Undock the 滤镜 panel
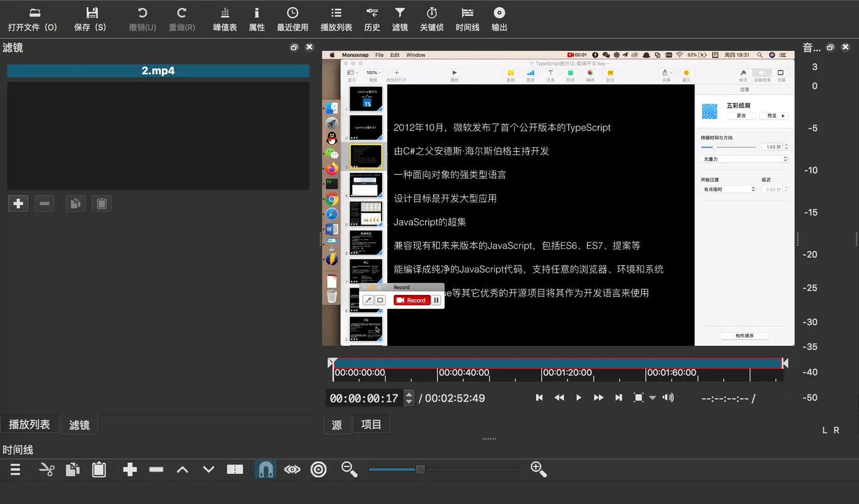The height and width of the screenshot is (504, 859). click(x=294, y=47)
